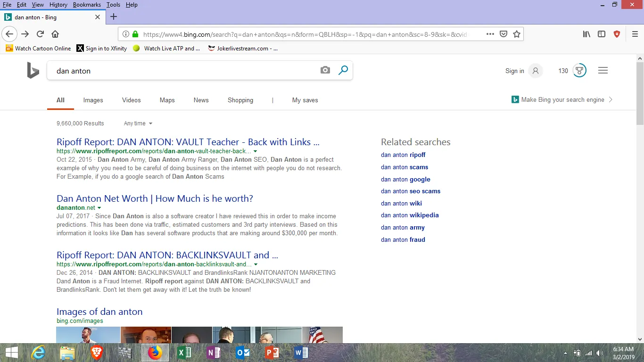Open the Tools menu
The width and height of the screenshot is (644, 362).
[113, 5]
